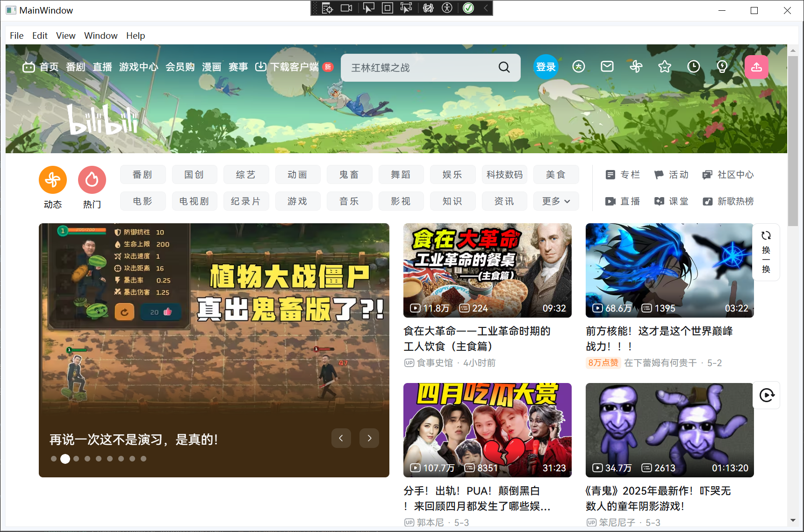The height and width of the screenshot is (532, 804).
Task: Open title 分手!出轨!PUA!颠倒黑白
Action: point(477,498)
